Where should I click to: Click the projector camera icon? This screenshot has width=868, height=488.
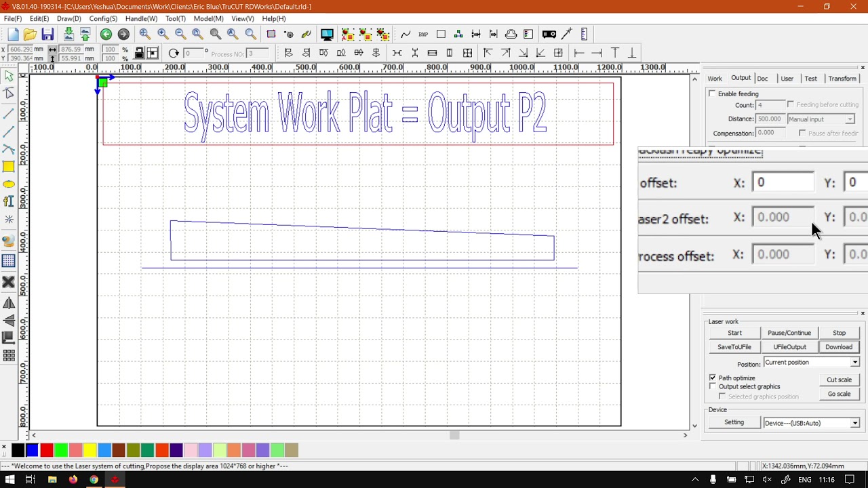click(x=549, y=35)
